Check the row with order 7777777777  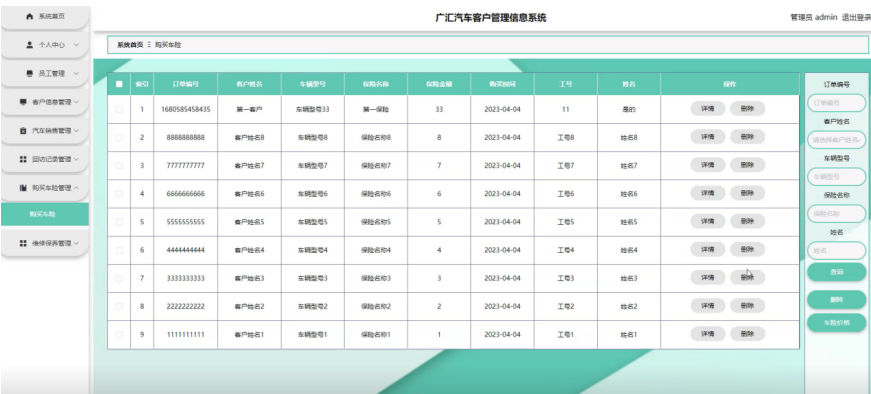click(119, 166)
